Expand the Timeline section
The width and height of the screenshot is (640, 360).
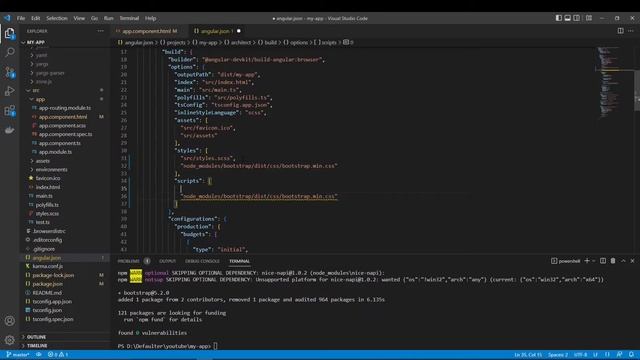coord(37,346)
